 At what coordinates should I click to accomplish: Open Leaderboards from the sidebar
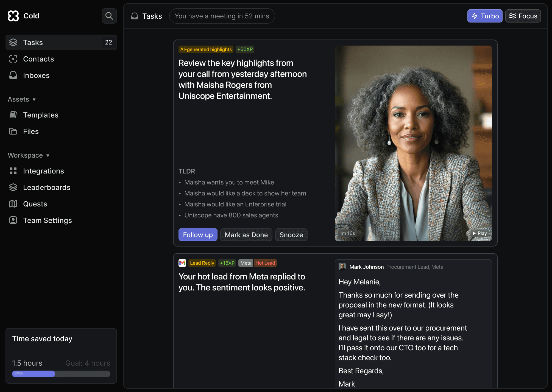pyautogui.click(x=47, y=187)
